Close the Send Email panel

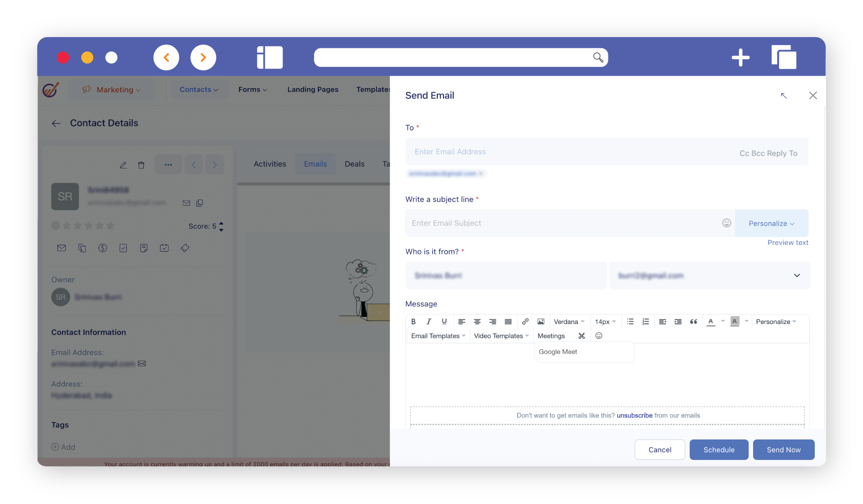[813, 96]
